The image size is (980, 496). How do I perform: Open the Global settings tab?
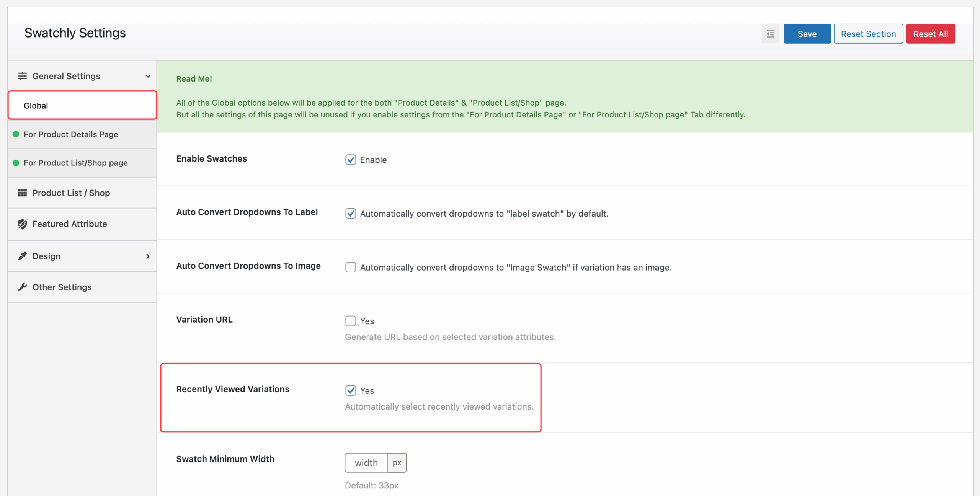coord(82,106)
